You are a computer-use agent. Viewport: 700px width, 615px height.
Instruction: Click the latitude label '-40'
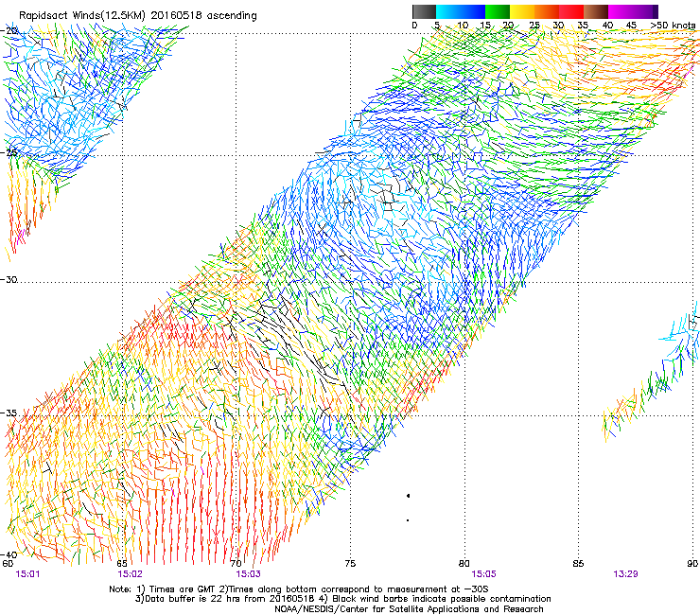(9, 554)
